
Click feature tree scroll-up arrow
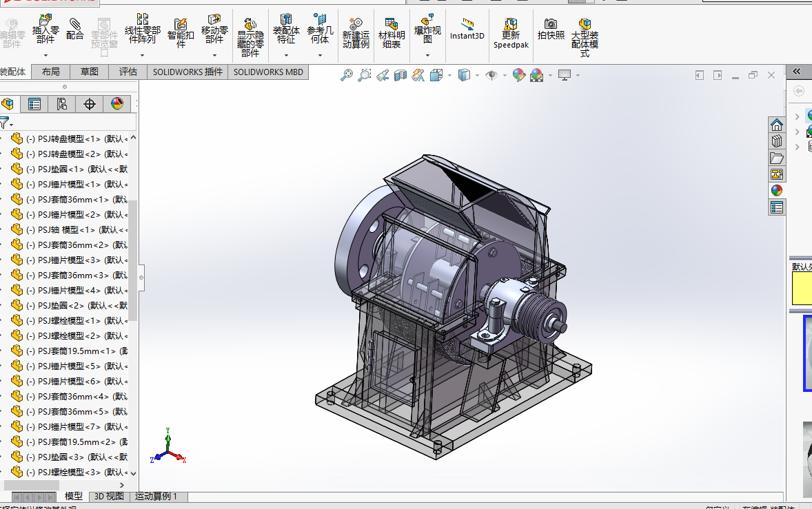click(133, 138)
